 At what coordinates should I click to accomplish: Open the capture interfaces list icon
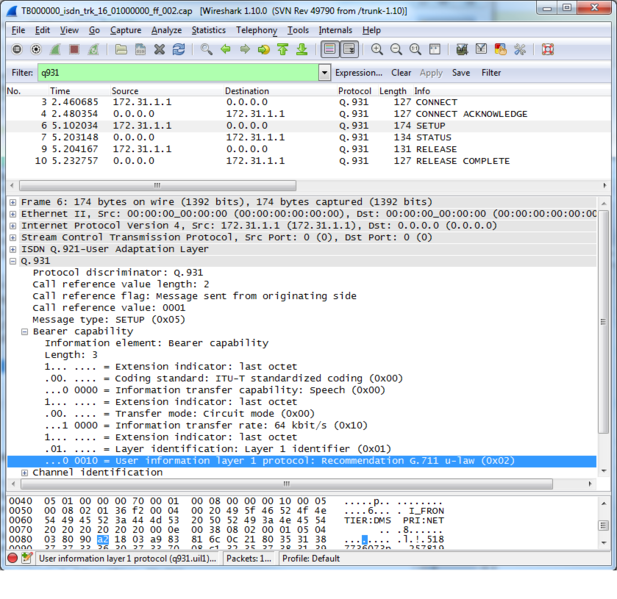point(17,50)
